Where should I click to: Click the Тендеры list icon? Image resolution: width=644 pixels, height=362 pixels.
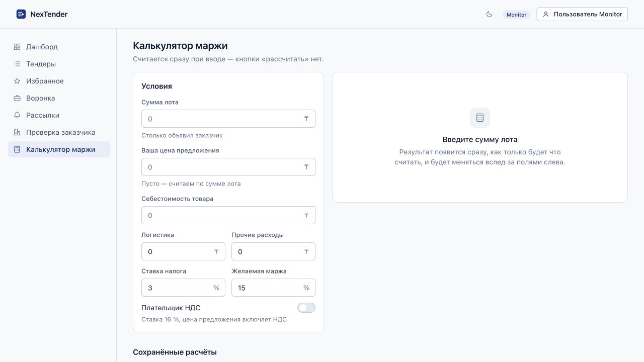(17, 64)
